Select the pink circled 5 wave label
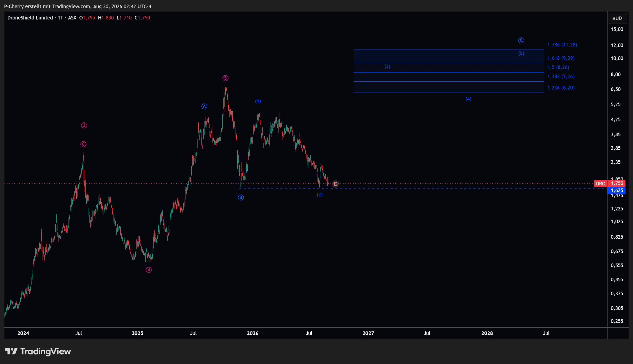This screenshot has height=364, width=633. pos(225,78)
